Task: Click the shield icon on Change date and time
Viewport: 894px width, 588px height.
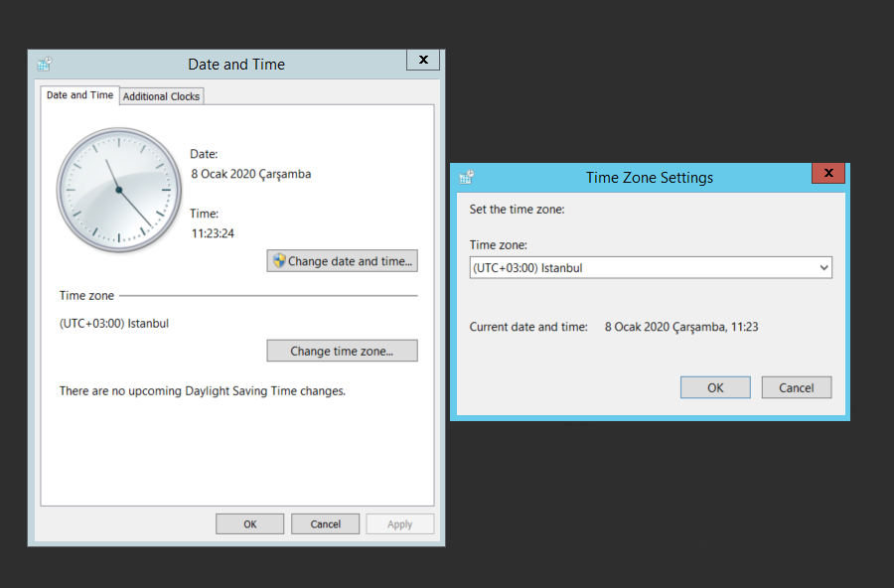Action: 279,260
